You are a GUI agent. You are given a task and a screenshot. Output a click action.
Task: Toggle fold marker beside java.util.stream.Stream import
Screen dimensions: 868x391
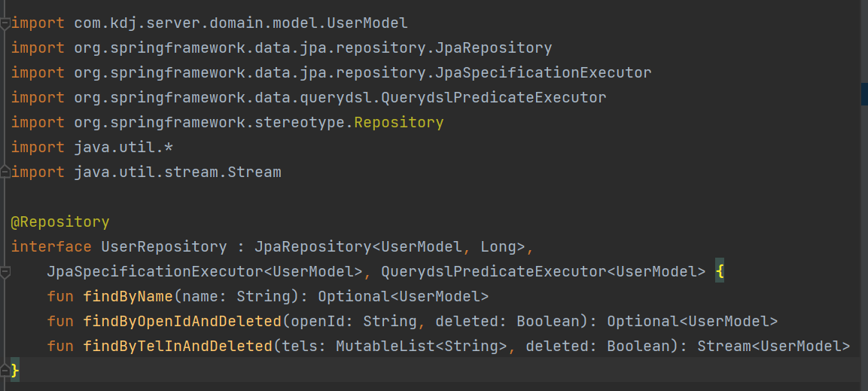tap(5, 173)
